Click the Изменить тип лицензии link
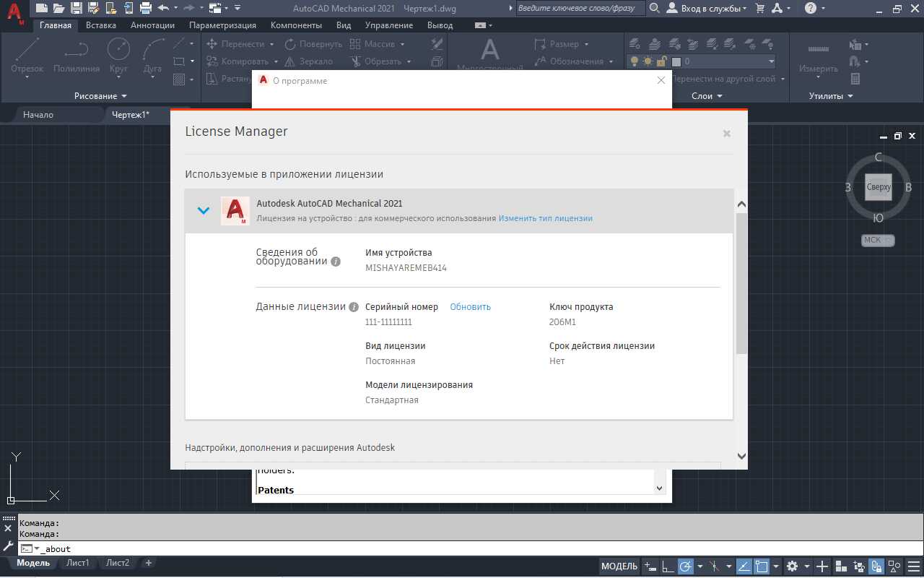This screenshot has height=578, width=924. pyautogui.click(x=546, y=218)
